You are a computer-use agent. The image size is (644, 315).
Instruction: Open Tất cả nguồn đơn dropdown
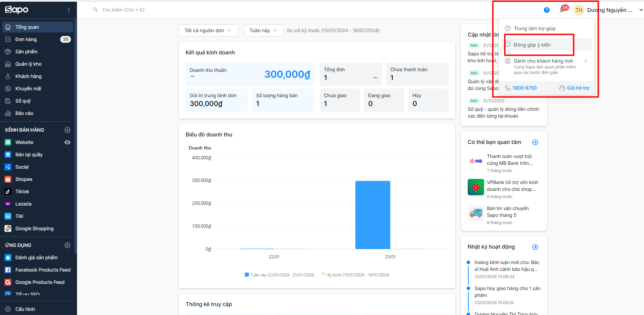209,30
